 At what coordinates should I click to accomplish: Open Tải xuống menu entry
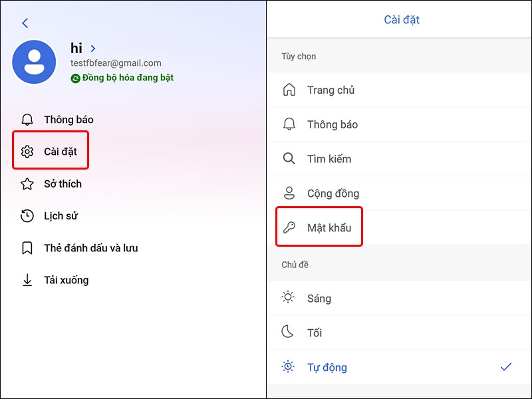point(66,280)
